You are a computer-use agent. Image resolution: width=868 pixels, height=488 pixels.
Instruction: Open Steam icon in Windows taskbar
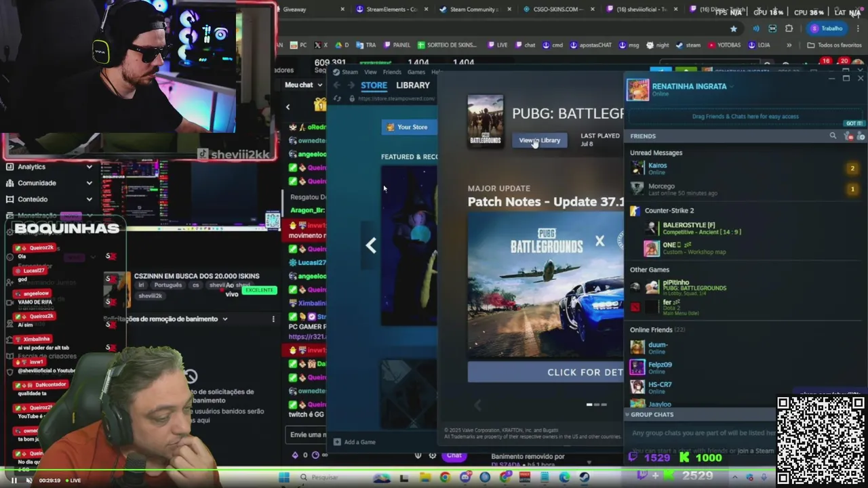tap(584, 477)
